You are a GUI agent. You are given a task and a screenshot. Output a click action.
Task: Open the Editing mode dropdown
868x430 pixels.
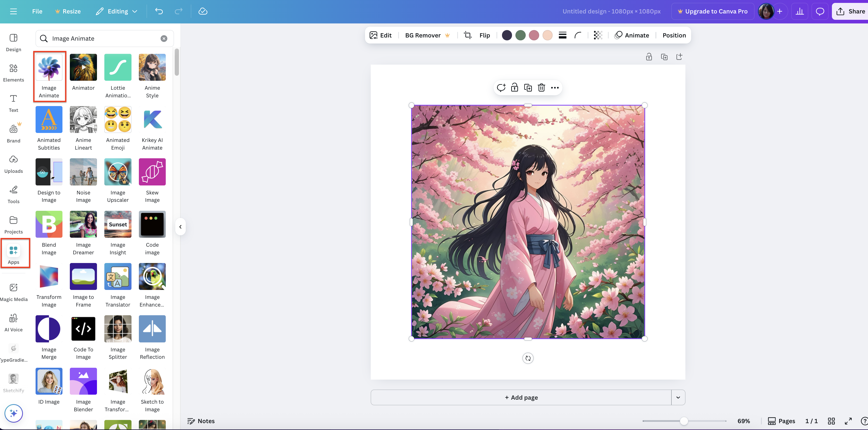tap(117, 11)
